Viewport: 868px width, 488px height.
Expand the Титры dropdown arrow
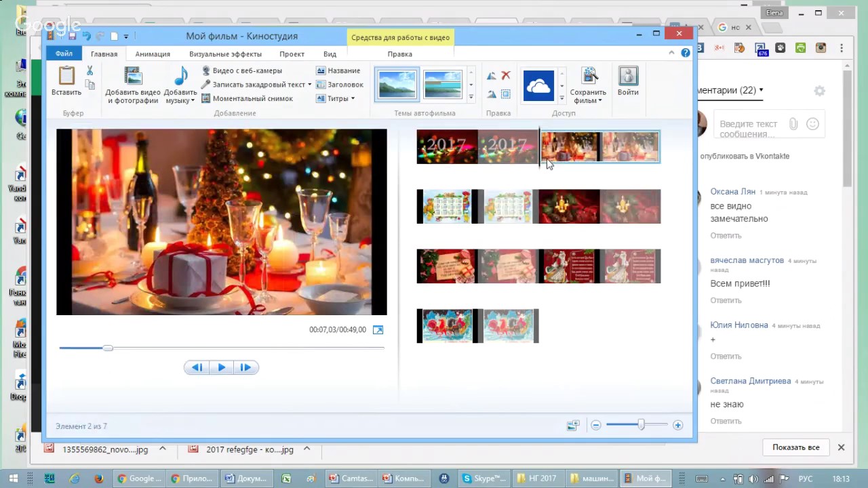pos(353,99)
